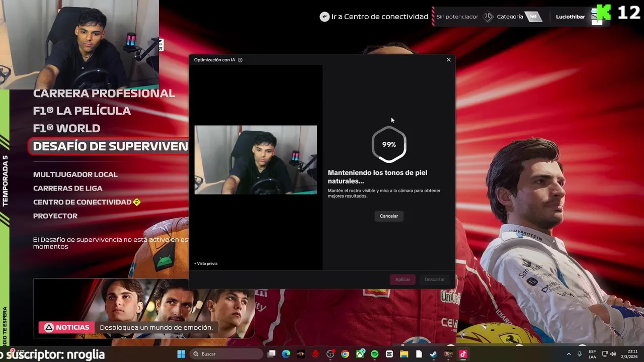The image size is (644, 362).
Task: Switch ESP LAA keyboard language
Action: pos(592,354)
